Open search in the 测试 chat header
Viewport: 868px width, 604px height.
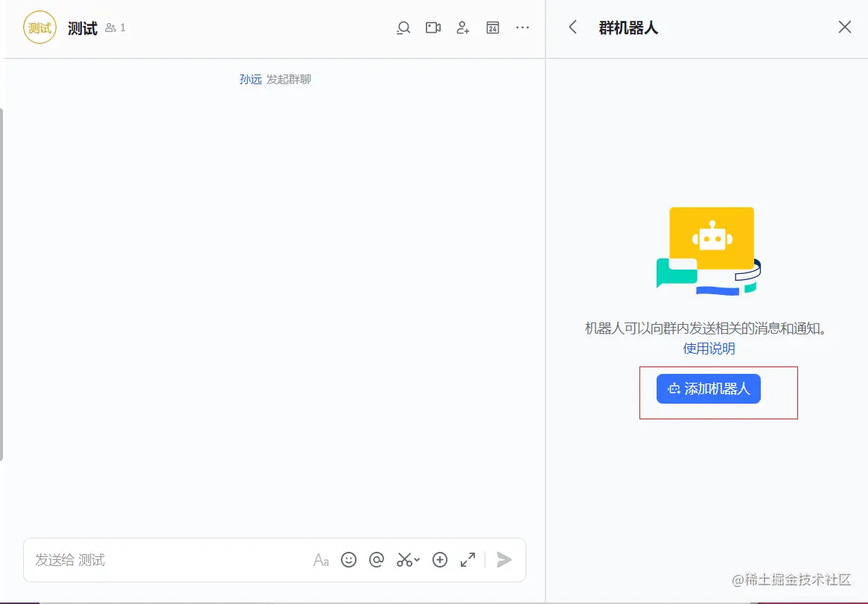(403, 28)
